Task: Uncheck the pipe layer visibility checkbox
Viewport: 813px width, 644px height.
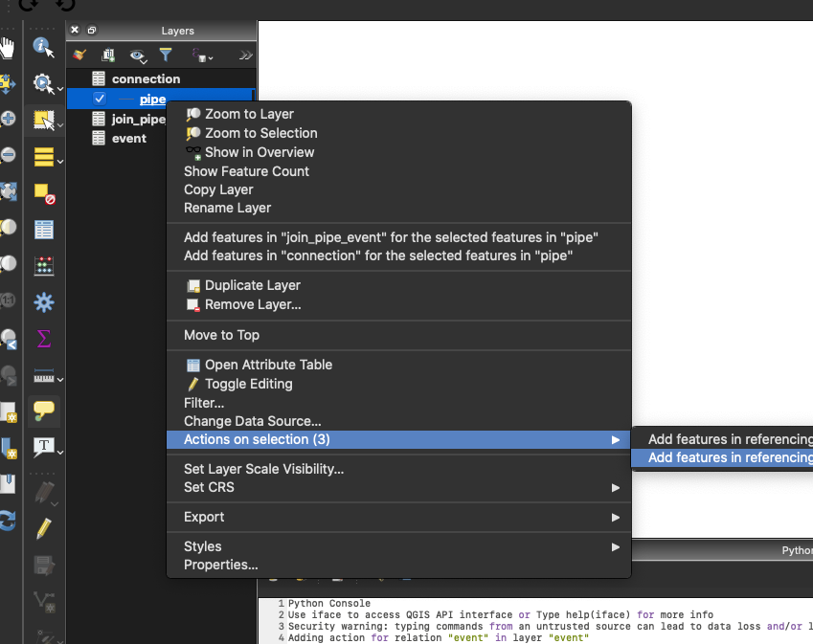Action: tap(100, 99)
